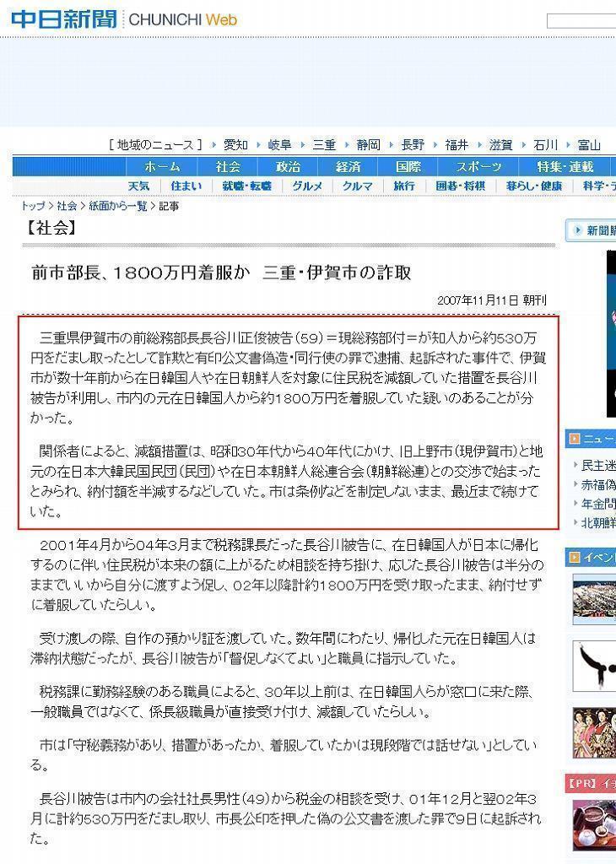Viewport: 616px width, 864px height.
Task: Open the 特集・連載 tab
Action: click(x=565, y=167)
